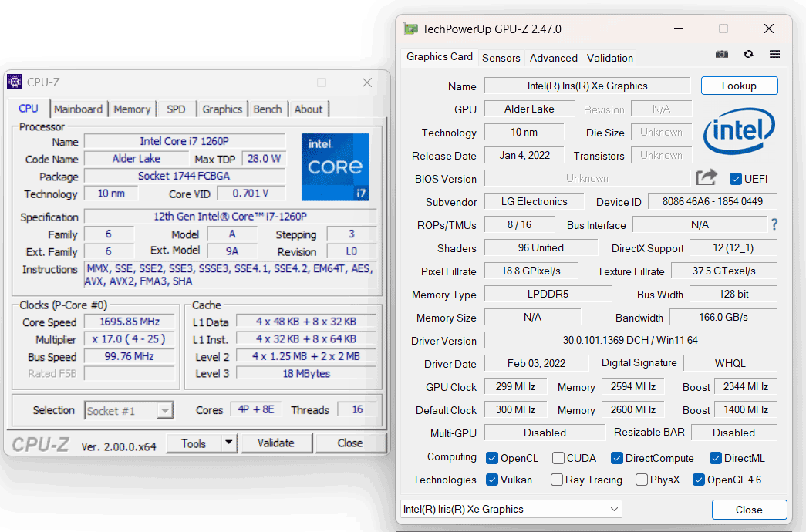Image resolution: width=806 pixels, height=532 pixels.
Task: Select the CPU tab in CPU-Z
Action: 29,109
